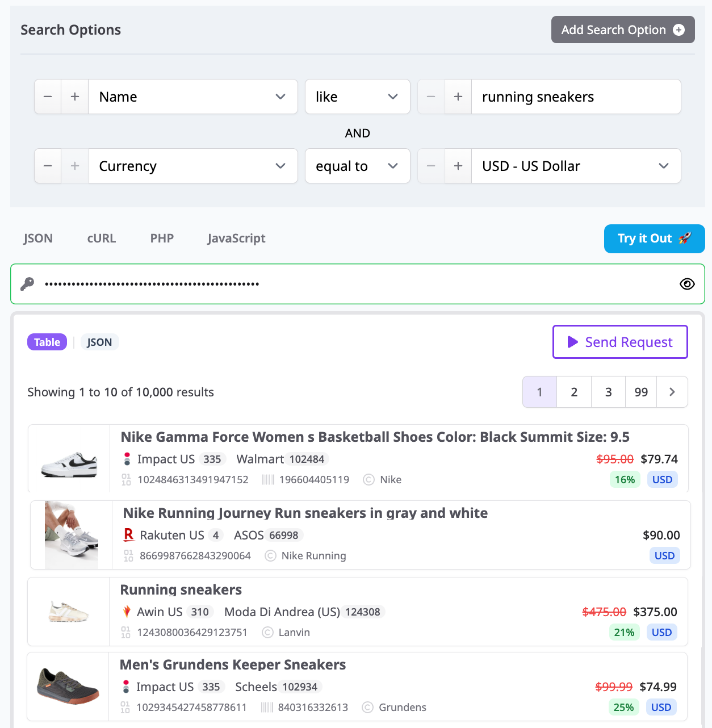712x728 pixels.
Task: Click the 16% discount badge
Action: pyautogui.click(x=625, y=479)
